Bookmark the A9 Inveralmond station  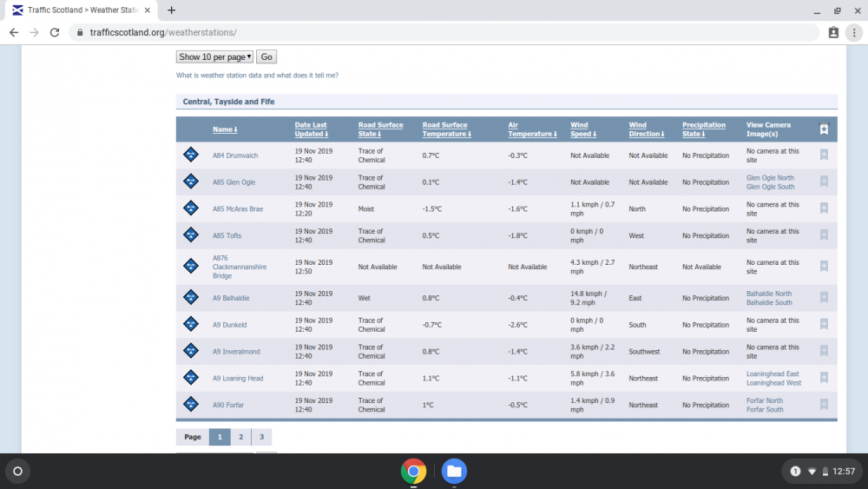[x=824, y=351]
